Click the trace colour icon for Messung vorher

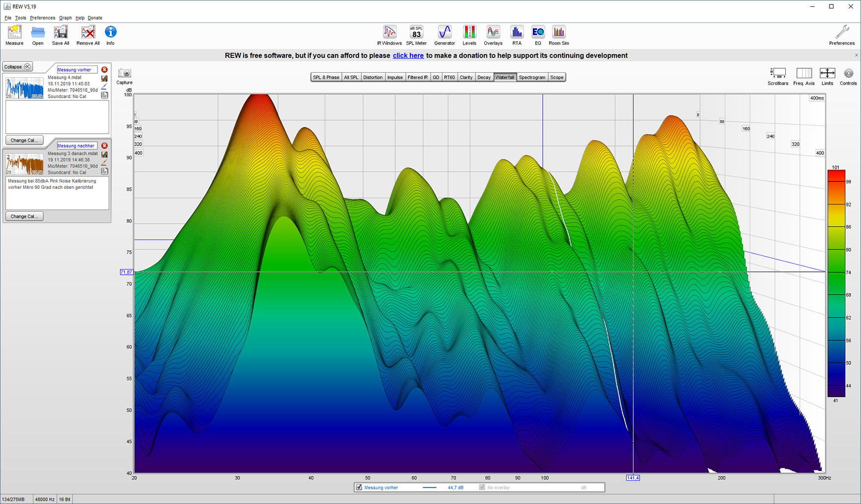(104, 87)
